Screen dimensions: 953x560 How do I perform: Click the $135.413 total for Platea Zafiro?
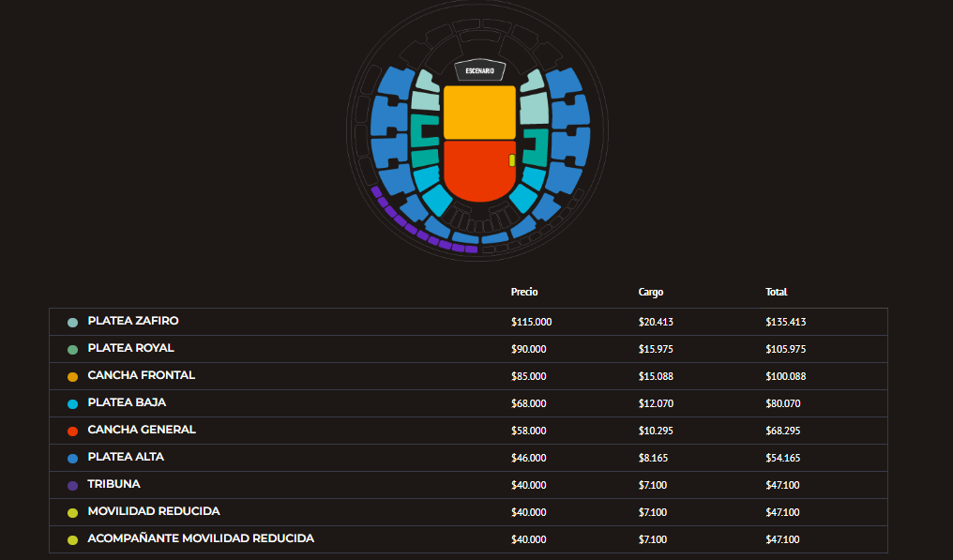pos(786,322)
